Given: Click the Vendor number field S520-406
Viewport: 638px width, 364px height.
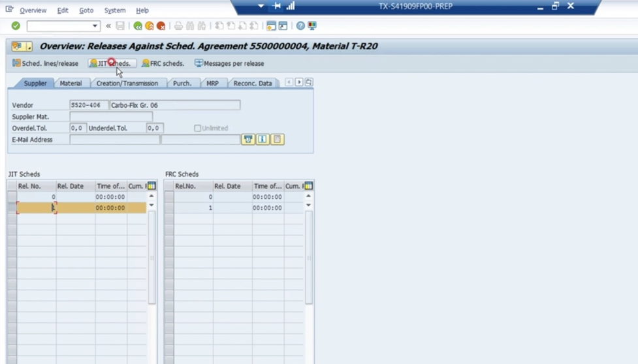Looking at the screenshot, I should click(x=89, y=105).
